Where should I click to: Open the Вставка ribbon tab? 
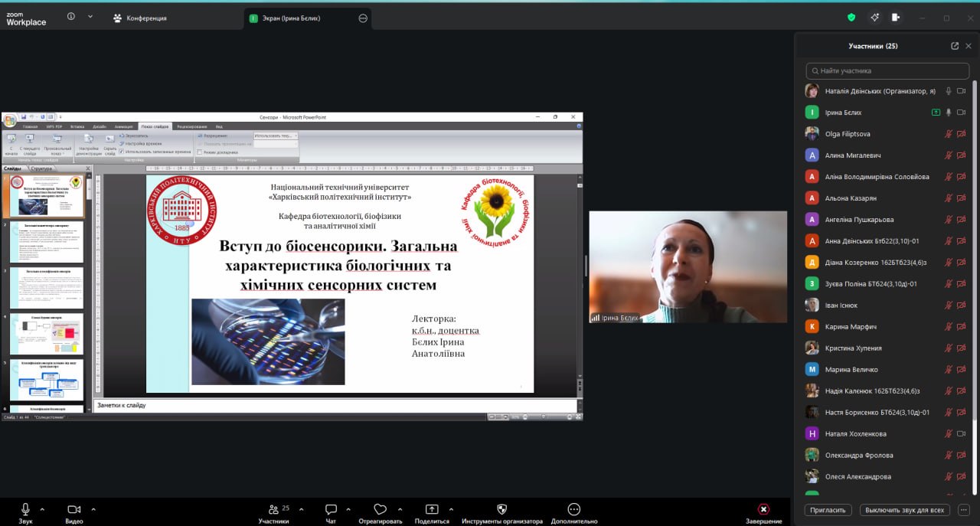pos(77,126)
